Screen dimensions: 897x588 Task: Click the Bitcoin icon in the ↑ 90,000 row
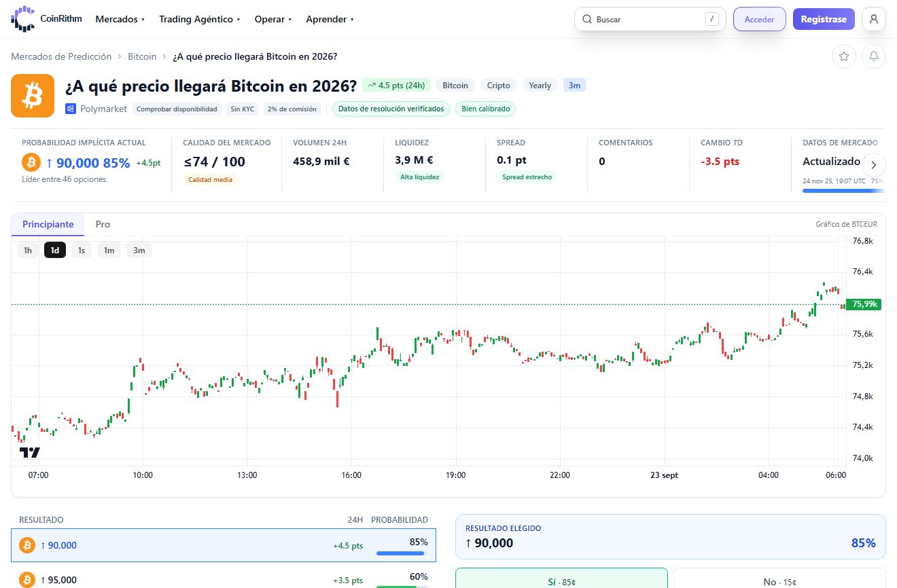(x=27, y=545)
